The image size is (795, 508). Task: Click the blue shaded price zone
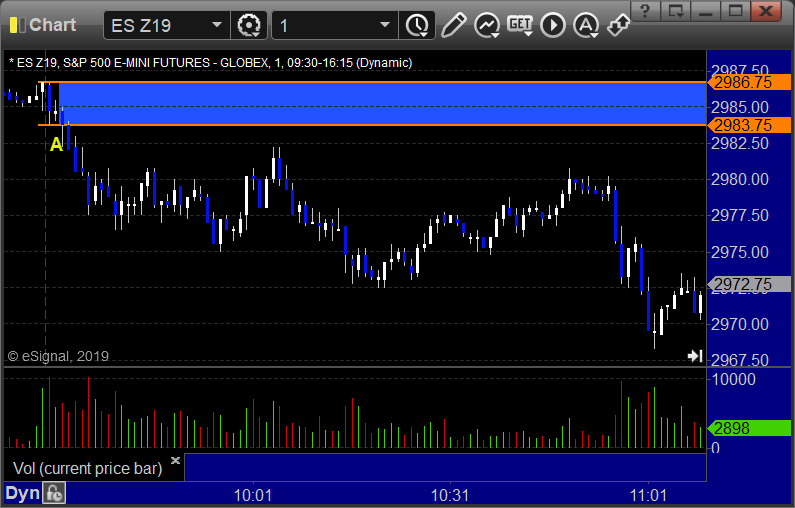[x=383, y=103]
